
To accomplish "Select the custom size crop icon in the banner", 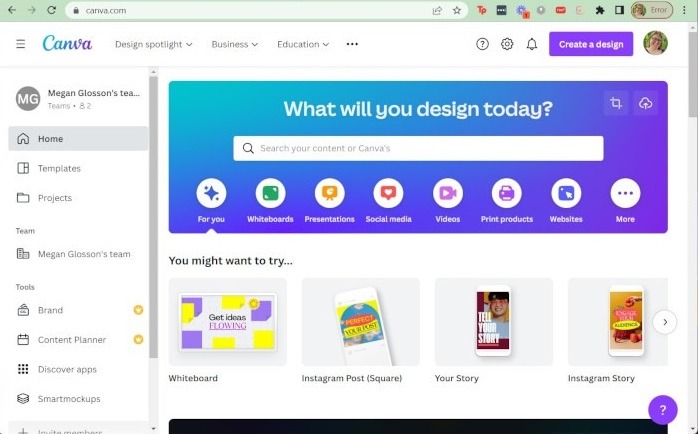I will [x=616, y=103].
